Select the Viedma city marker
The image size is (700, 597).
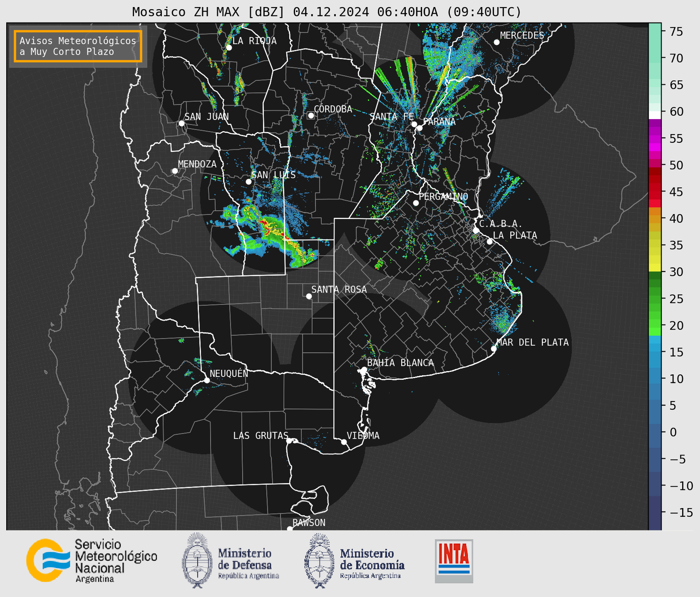[344, 442]
